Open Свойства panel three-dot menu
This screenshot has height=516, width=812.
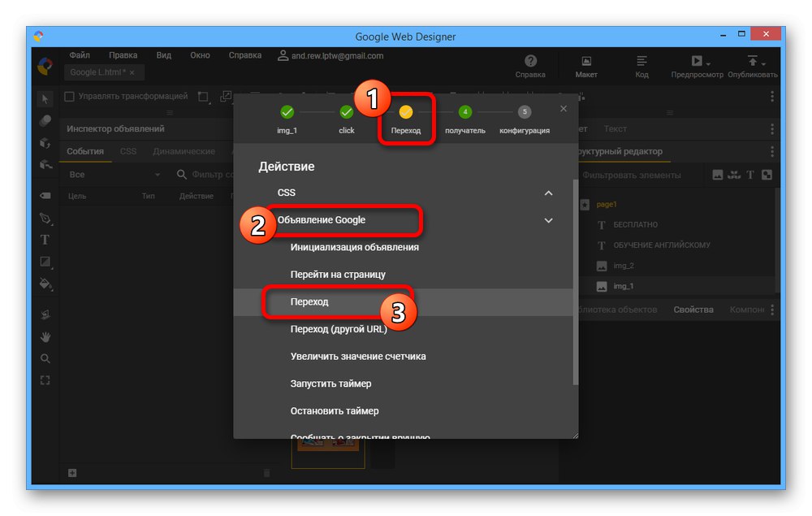coord(771,310)
